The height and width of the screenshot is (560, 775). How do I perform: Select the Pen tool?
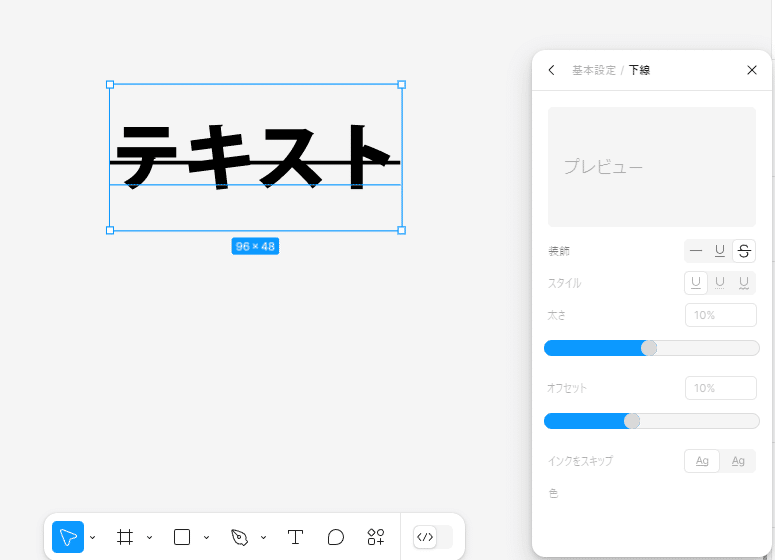[239, 537]
